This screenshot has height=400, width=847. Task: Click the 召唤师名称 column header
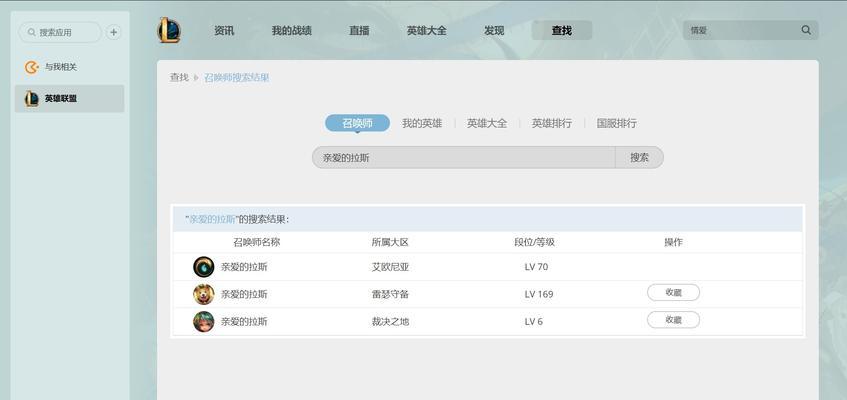(x=257, y=242)
